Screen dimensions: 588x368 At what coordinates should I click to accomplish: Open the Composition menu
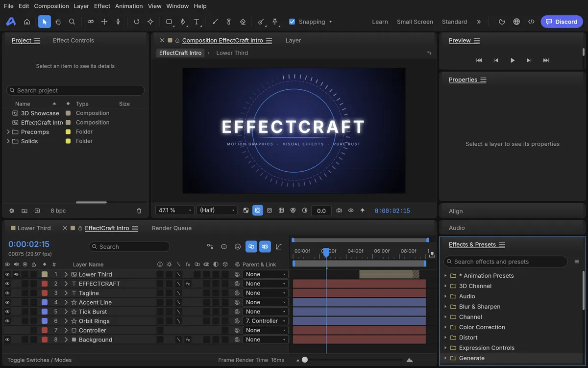(x=51, y=6)
